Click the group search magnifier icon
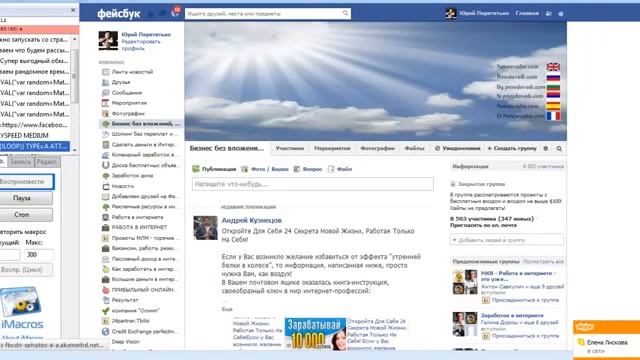This screenshot has width=640, height=360. pos(559,149)
